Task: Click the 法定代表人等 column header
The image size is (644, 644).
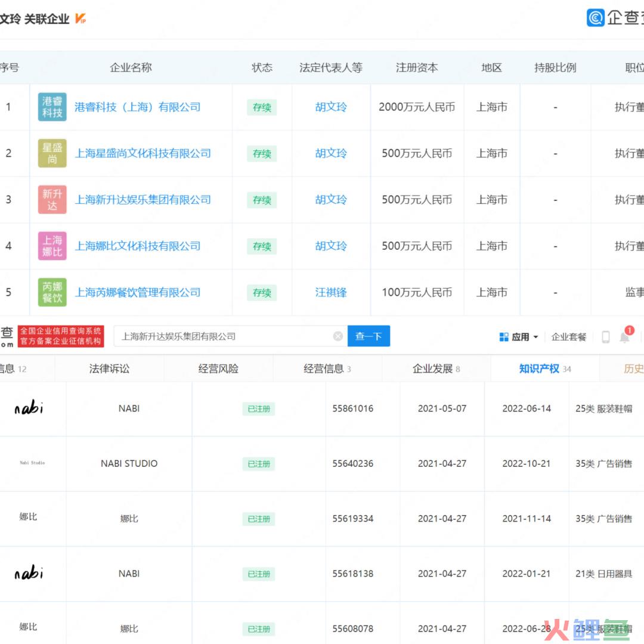Action: tap(331, 67)
